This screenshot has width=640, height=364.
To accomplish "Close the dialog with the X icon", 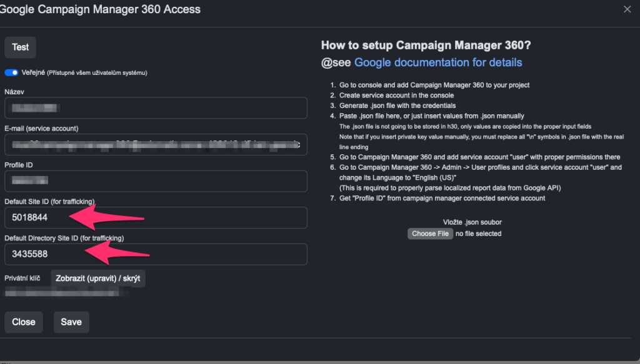I will click(627, 9).
